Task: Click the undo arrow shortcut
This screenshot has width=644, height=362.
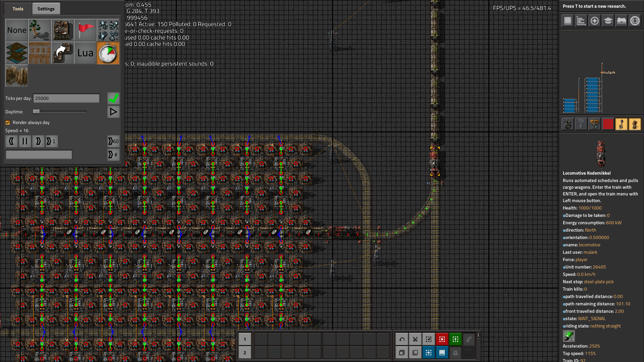Action: [x=402, y=339]
